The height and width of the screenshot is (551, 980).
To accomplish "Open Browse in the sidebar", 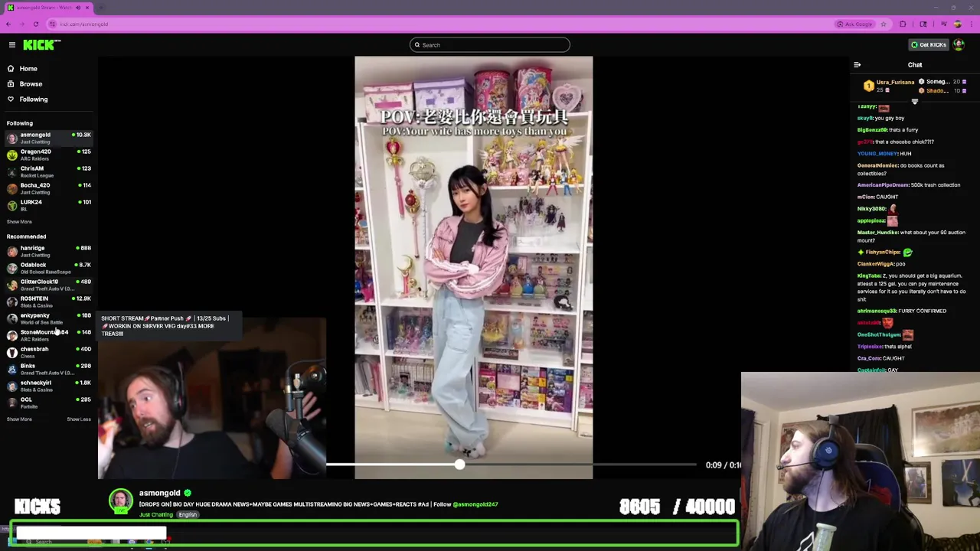I will click(31, 84).
